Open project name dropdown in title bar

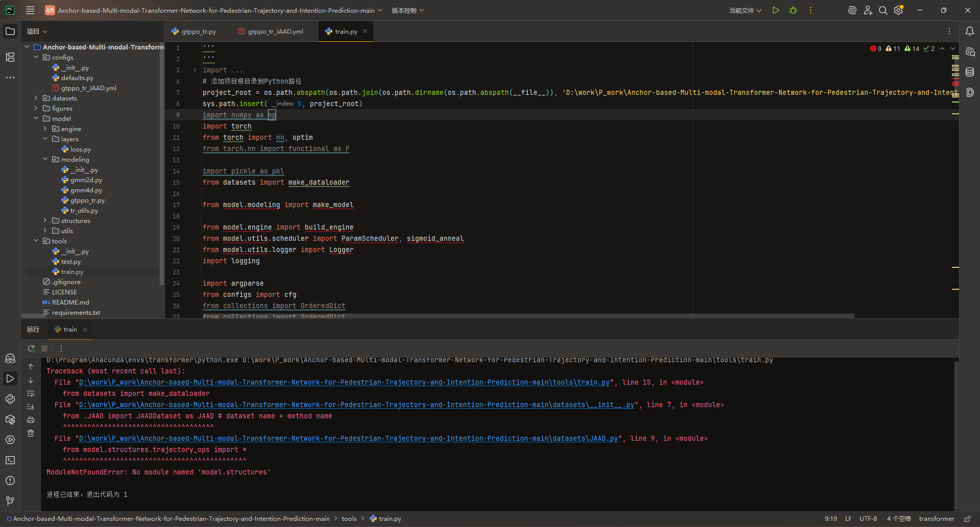click(213, 10)
